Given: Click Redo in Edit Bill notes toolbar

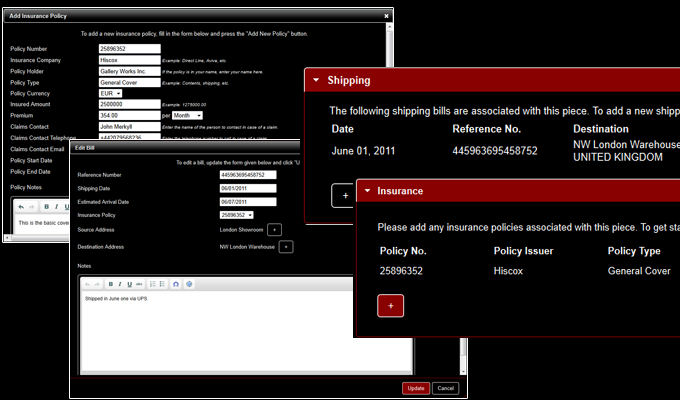Looking at the screenshot, I should tap(97, 284).
